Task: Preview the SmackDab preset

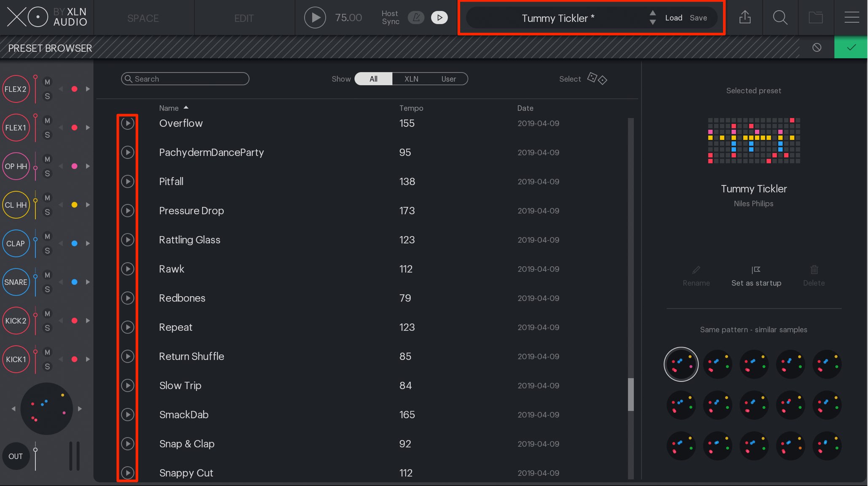Action: [127, 414]
